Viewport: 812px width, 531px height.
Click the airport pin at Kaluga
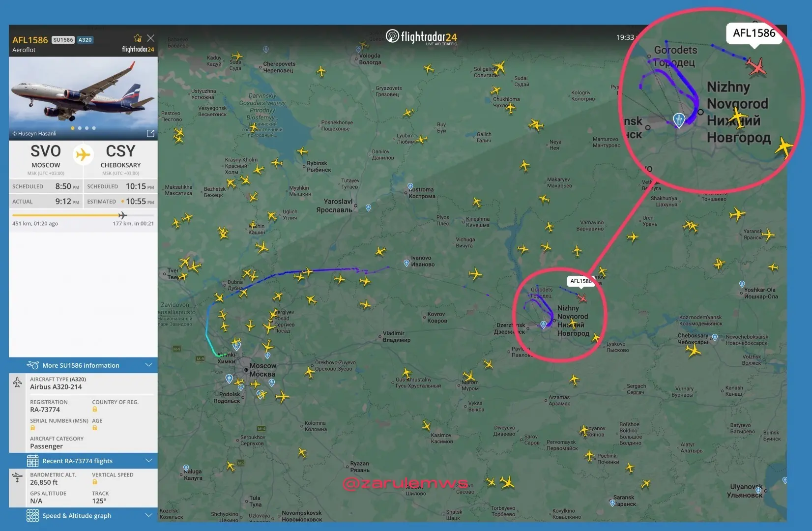pos(186,469)
